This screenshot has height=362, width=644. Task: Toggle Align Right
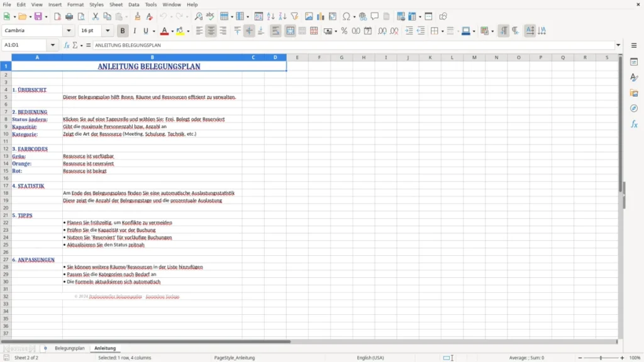[223, 31]
